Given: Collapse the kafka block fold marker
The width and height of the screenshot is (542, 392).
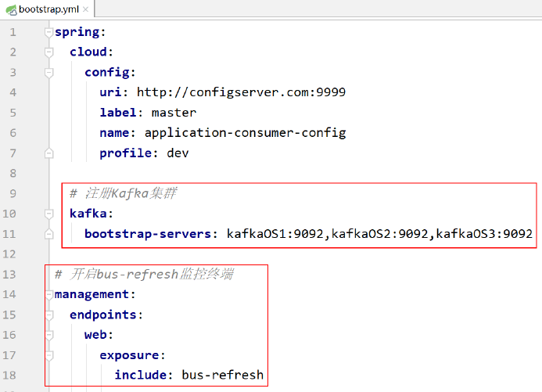Looking at the screenshot, I should (x=48, y=214).
